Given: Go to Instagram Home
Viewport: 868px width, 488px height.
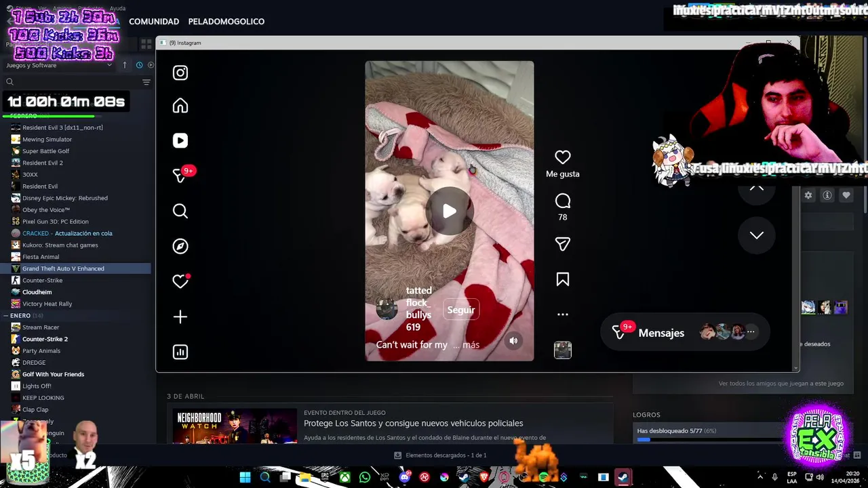Looking at the screenshot, I should click(x=180, y=106).
